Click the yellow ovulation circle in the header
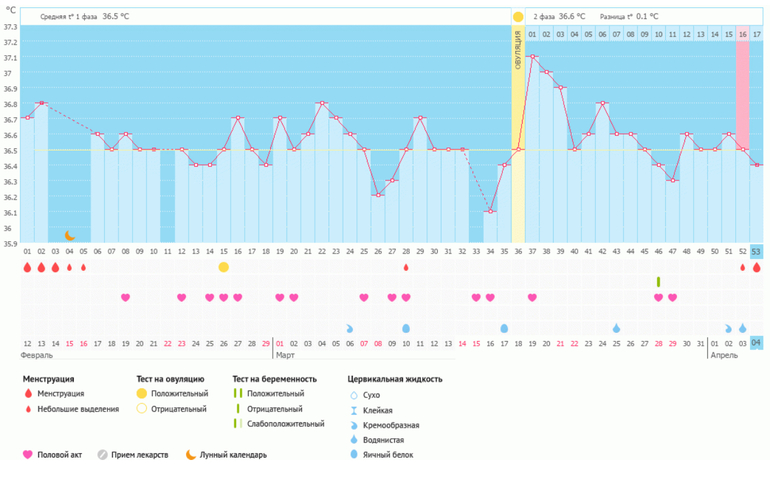This screenshot has width=770, height=486. coord(518,17)
